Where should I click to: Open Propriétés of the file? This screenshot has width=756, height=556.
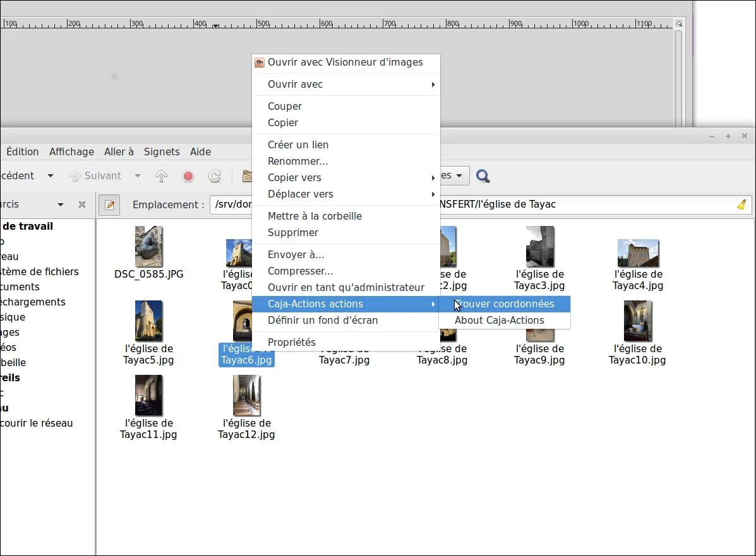click(x=345, y=342)
